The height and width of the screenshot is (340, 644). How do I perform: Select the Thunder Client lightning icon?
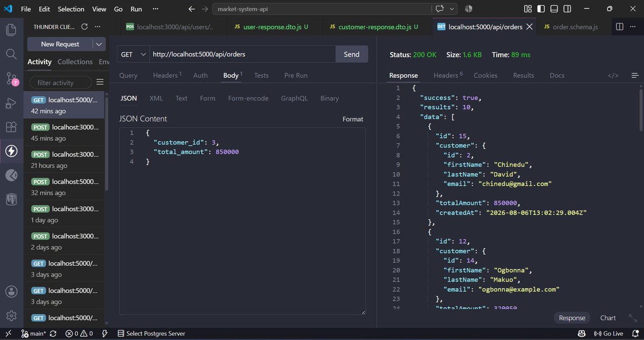click(11, 151)
